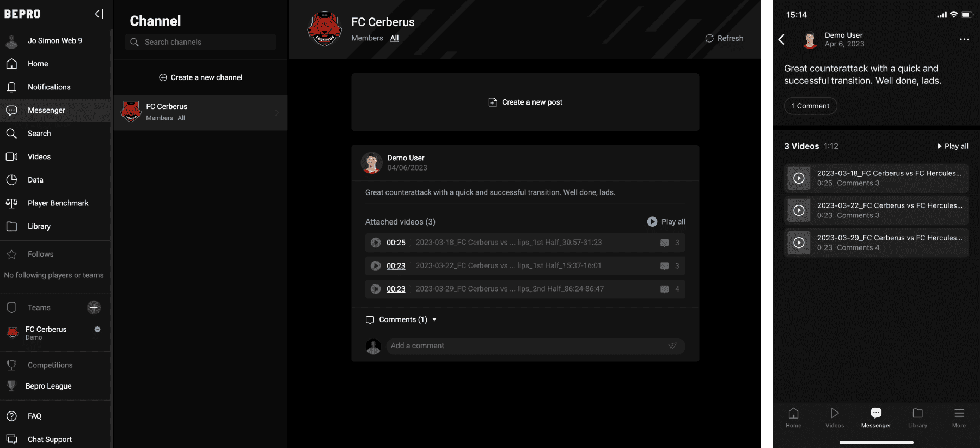Click the Data pie chart icon
This screenshot has height=448, width=980.
pyautogui.click(x=11, y=180)
